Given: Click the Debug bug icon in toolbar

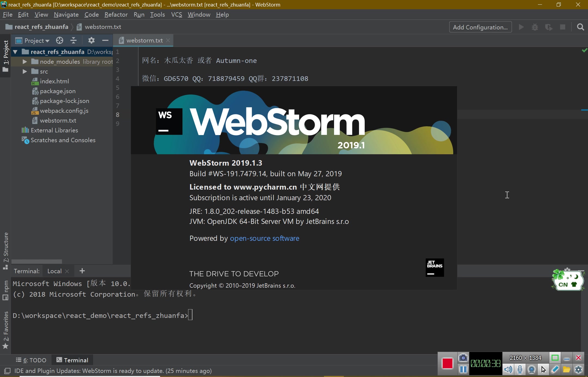Looking at the screenshot, I should [535, 27].
